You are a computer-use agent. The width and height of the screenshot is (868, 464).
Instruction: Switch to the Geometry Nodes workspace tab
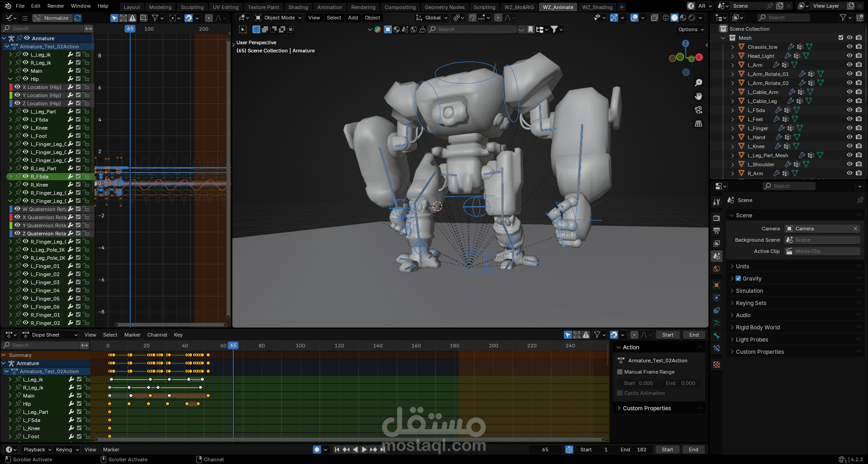(x=444, y=7)
